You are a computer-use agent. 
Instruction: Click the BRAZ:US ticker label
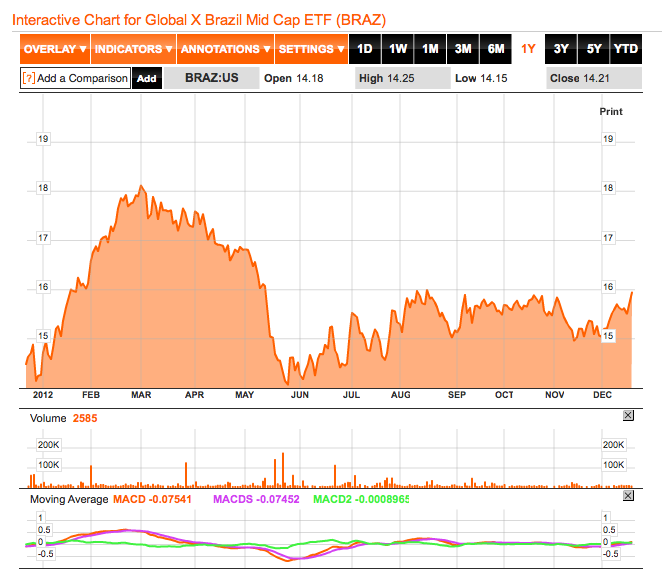(212, 78)
